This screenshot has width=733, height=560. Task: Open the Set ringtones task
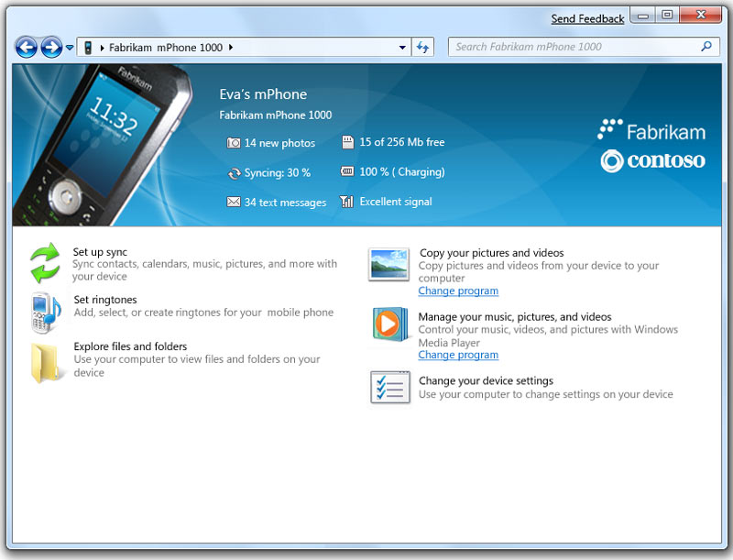105,300
